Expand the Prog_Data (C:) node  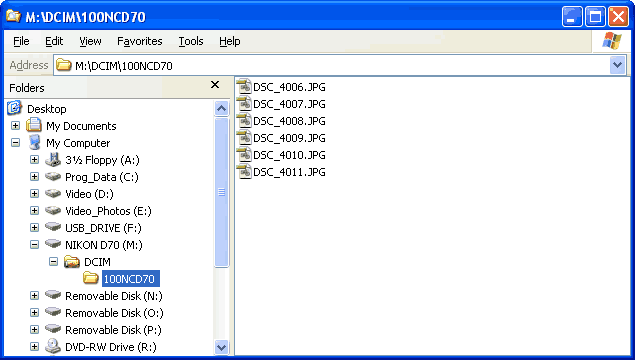click(34, 177)
